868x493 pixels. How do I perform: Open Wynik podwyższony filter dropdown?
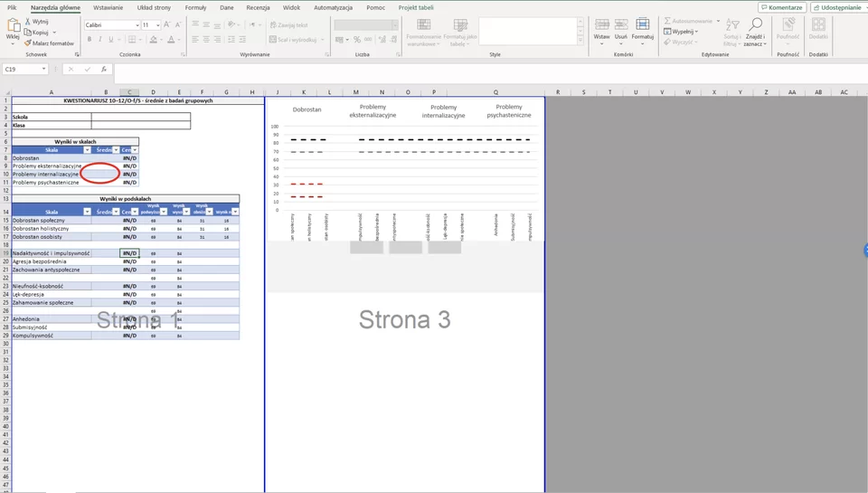pyautogui.click(x=164, y=212)
